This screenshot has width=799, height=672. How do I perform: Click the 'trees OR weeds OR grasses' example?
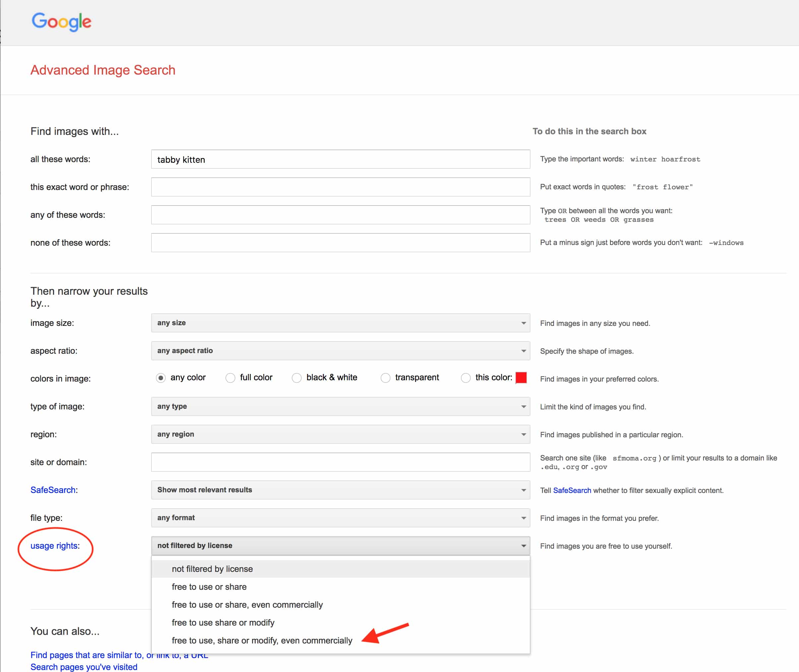point(599,220)
